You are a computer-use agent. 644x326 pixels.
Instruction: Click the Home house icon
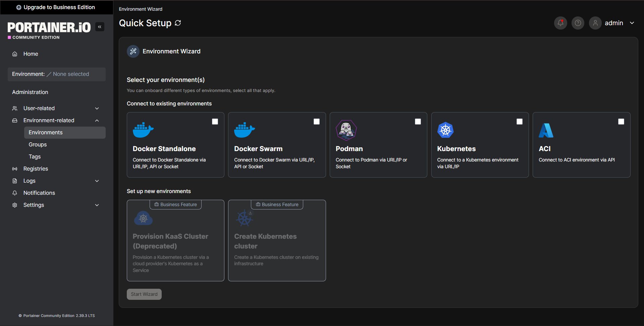point(15,54)
